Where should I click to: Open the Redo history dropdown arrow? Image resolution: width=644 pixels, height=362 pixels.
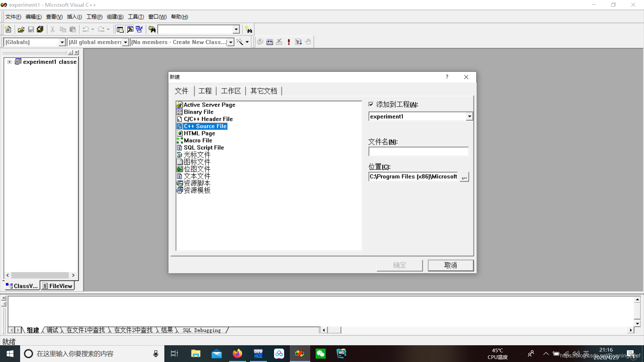coord(108,29)
